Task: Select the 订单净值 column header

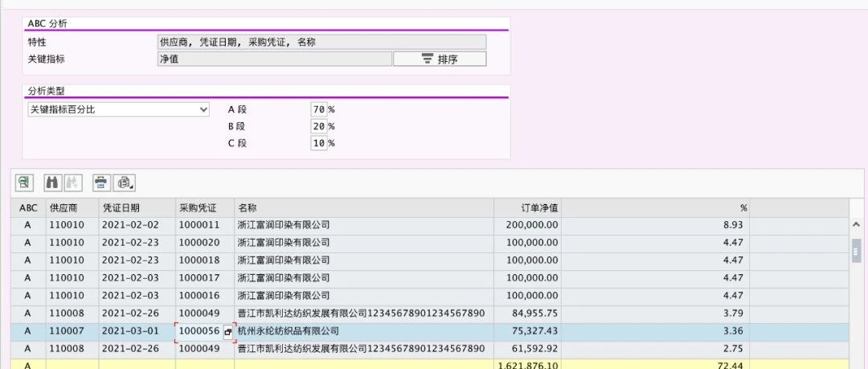Action: [527, 207]
